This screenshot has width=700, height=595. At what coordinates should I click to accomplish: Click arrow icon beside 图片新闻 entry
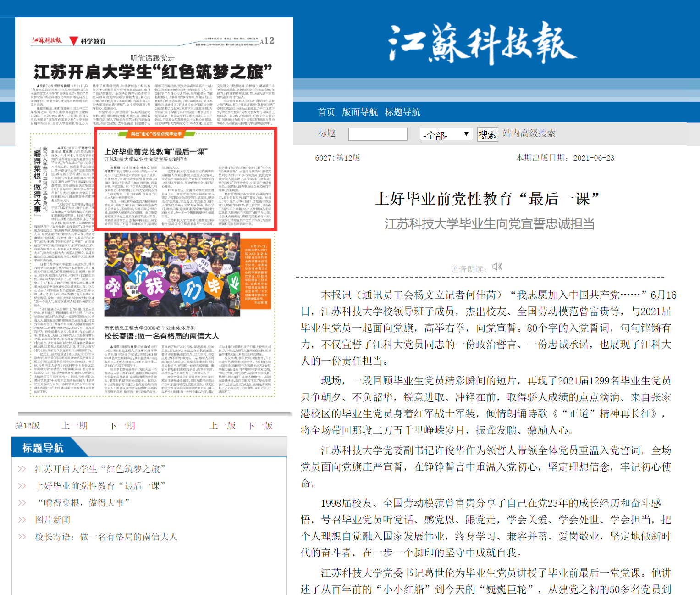tap(22, 520)
